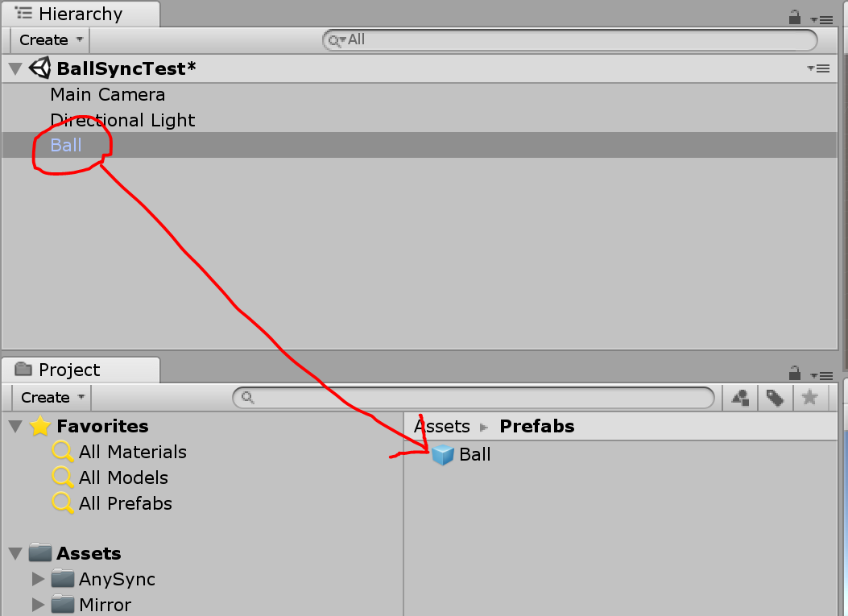
Task: Click the Hierarchy search field
Action: point(572,39)
